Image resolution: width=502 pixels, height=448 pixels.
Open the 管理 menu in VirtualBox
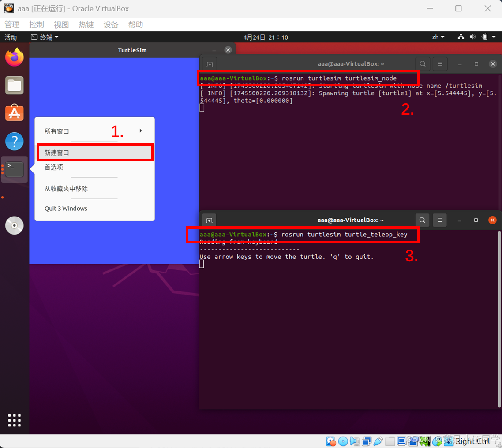[x=12, y=25]
